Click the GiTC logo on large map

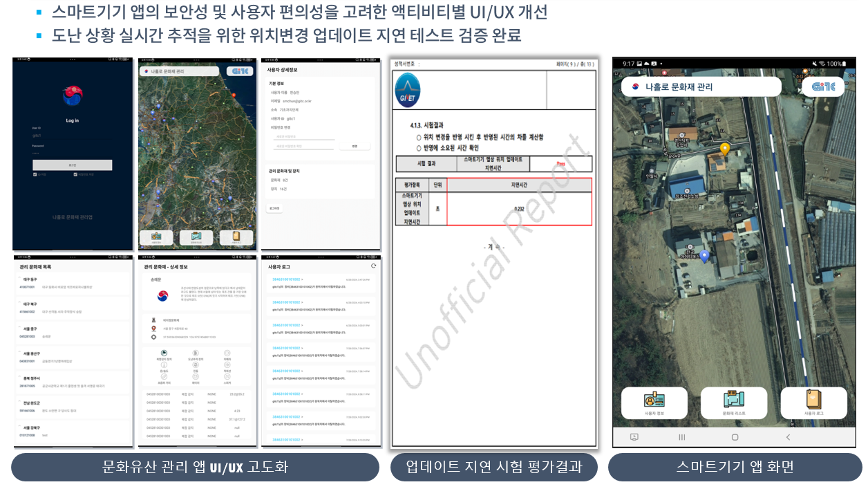click(x=823, y=86)
